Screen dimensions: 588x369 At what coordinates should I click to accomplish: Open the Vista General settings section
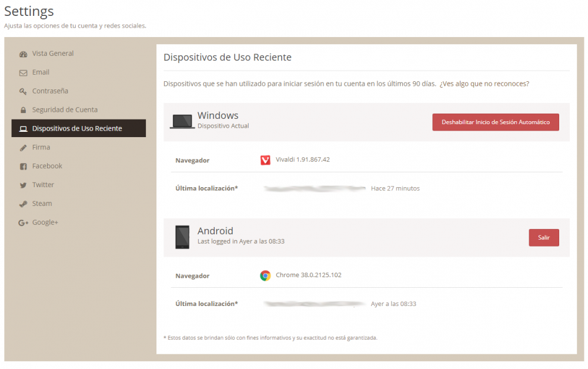(x=53, y=54)
